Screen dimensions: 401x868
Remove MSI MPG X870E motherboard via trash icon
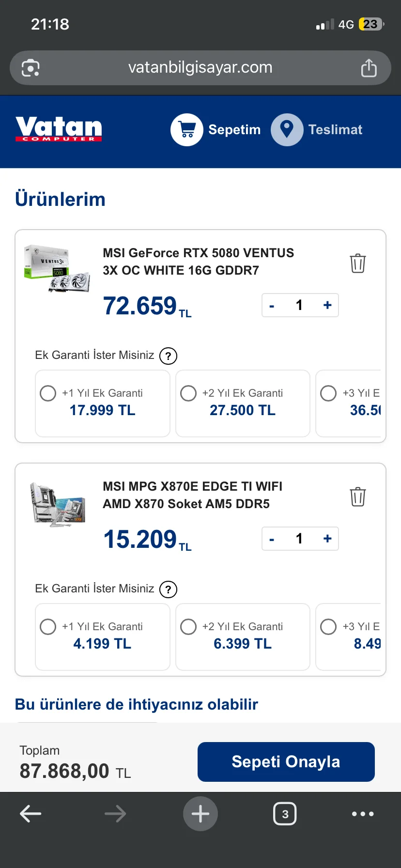pyautogui.click(x=357, y=496)
